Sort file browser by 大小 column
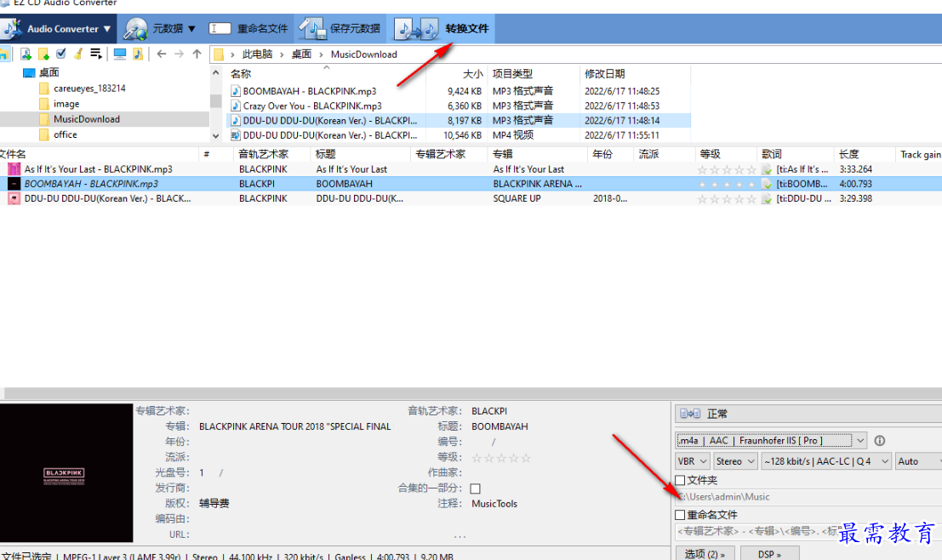942x560 pixels. (x=457, y=74)
